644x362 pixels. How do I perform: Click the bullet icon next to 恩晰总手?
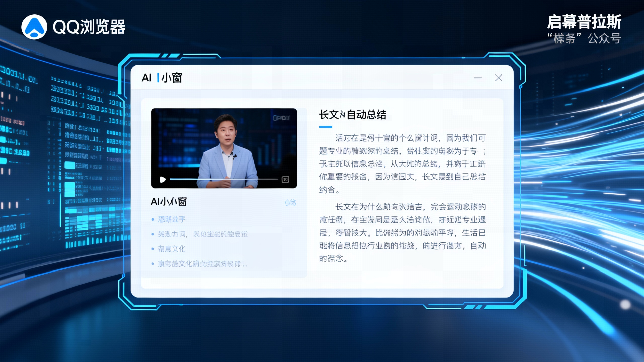coord(152,219)
